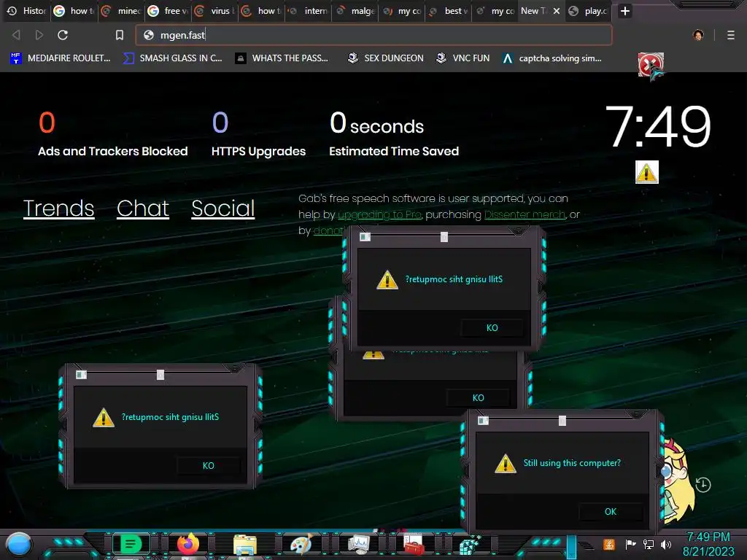This screenshot has width=747, height=560.
Task: Open the network tray icon
Action: (x=649, y=544)
